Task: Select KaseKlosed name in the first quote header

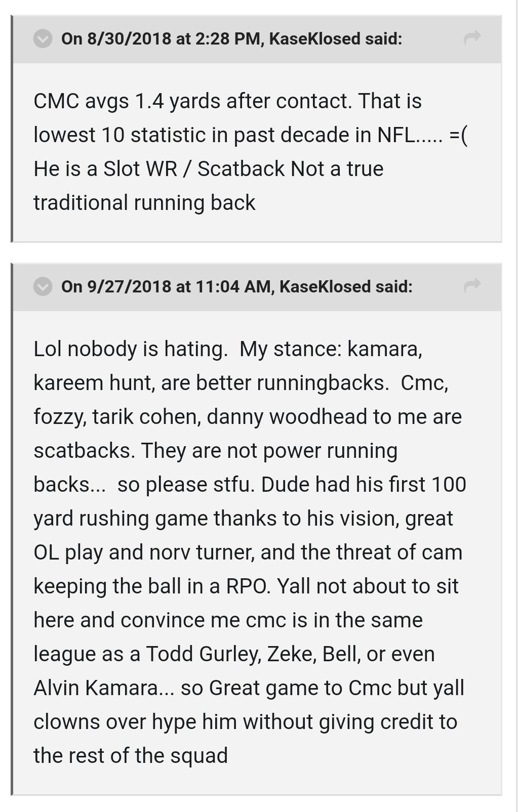Action: tap(314, 38)
